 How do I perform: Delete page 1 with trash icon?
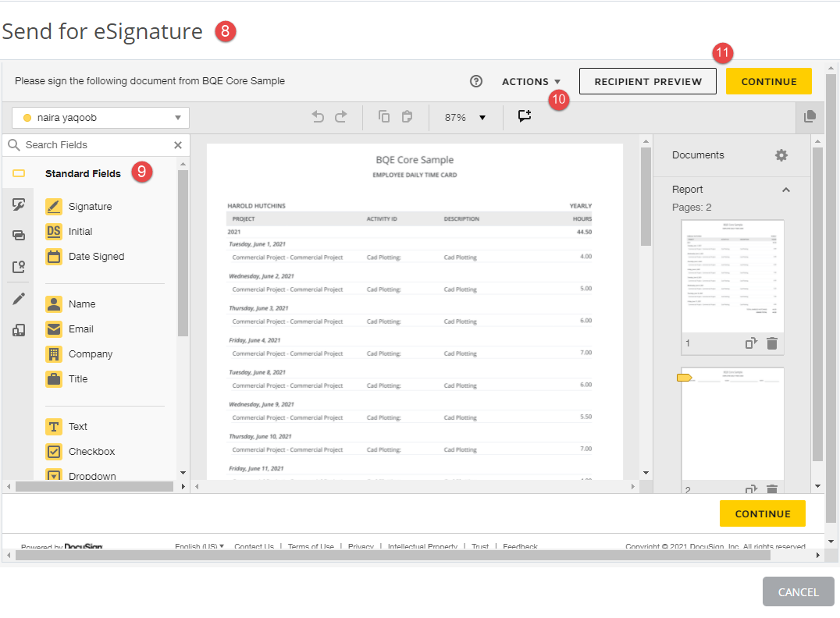click(x=772, y=343)
